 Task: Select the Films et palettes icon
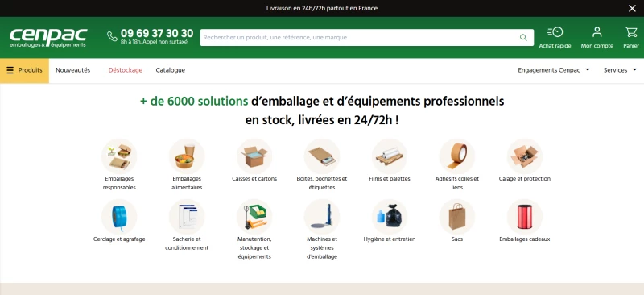coord(390,156)
